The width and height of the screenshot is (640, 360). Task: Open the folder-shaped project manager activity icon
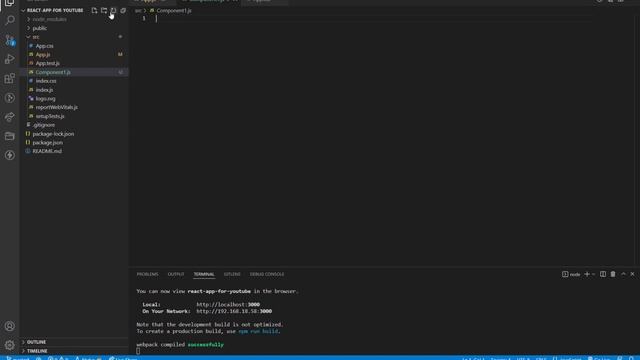coord(10,136)
